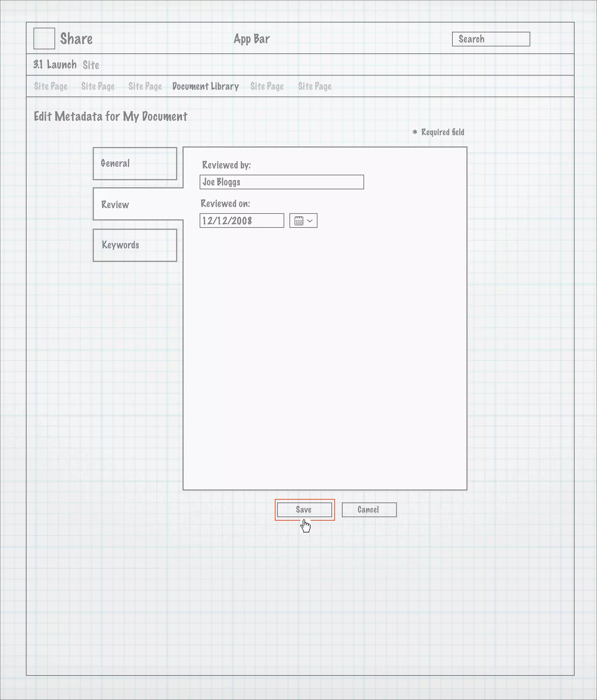Click the 3.1 Launch site title
The height and width of the screenshot is (700, 597).
(x=55, y=64)
